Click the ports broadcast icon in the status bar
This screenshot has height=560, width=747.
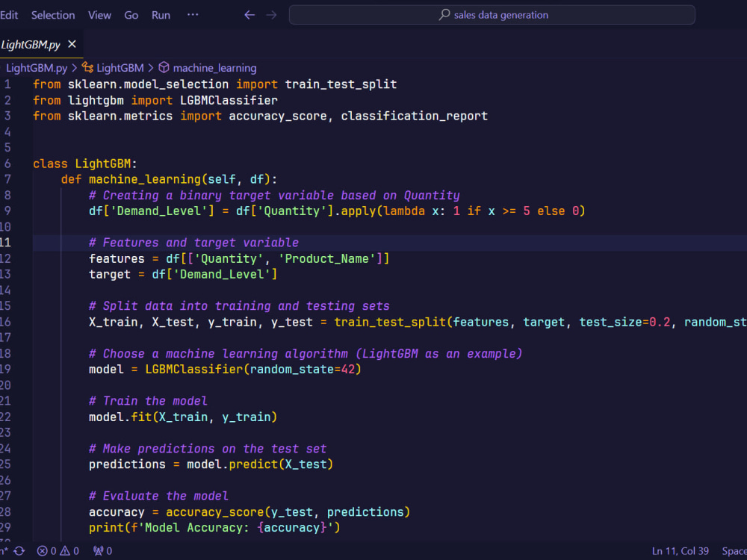pyautogui.click(x=98, y=551)
